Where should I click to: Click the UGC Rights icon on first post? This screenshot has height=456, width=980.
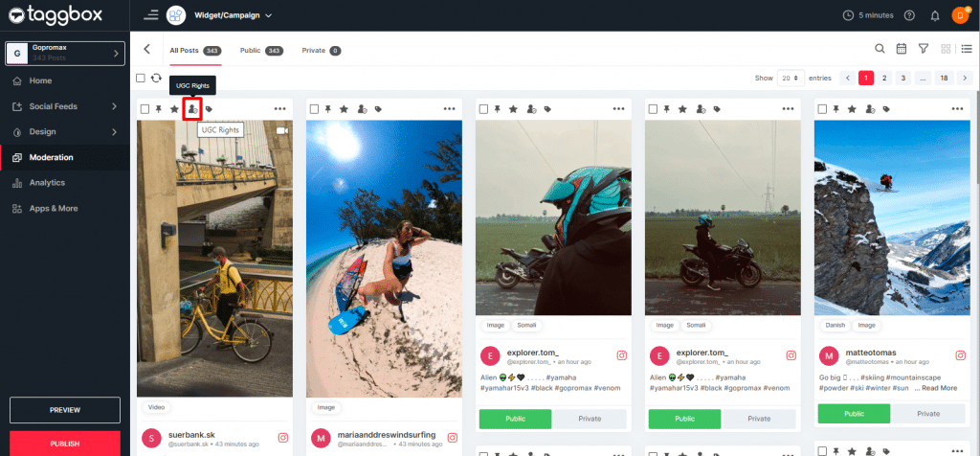point(192,109)
